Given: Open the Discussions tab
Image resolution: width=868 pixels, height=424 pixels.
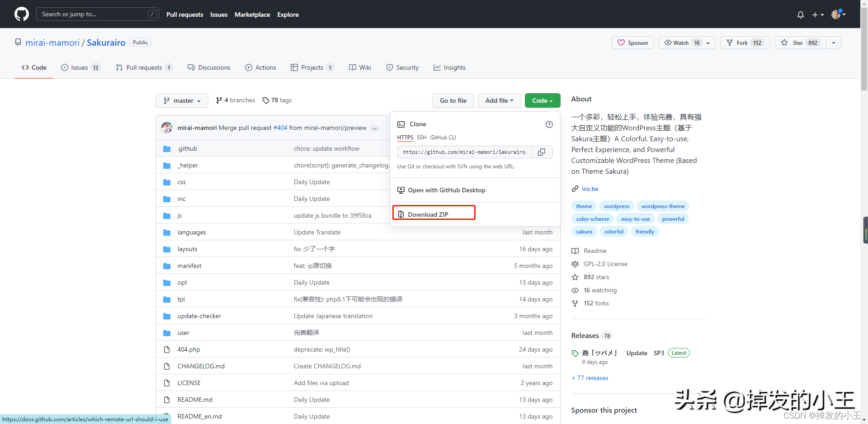Looking at the screenshot, I should coord(209,67).
